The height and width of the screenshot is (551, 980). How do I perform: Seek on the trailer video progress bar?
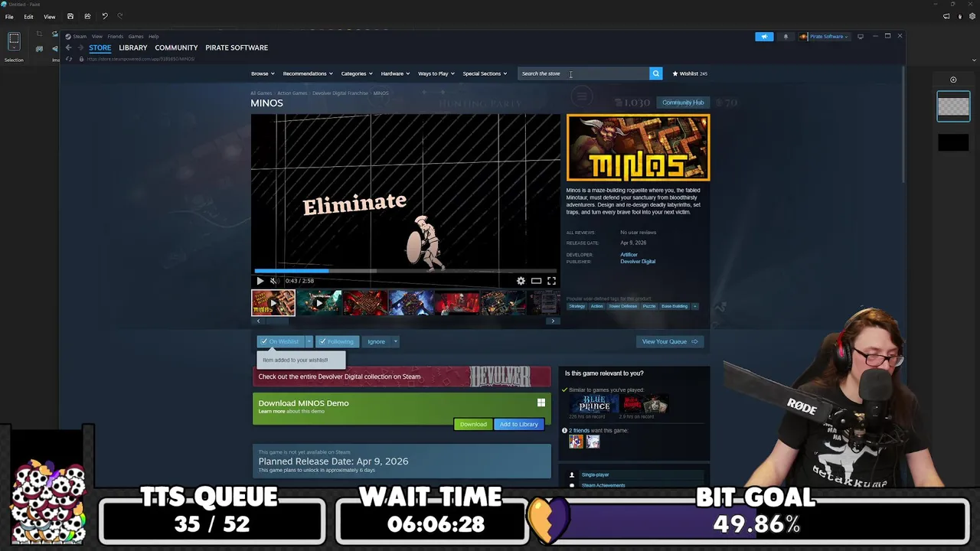click(x=406, y=270)
